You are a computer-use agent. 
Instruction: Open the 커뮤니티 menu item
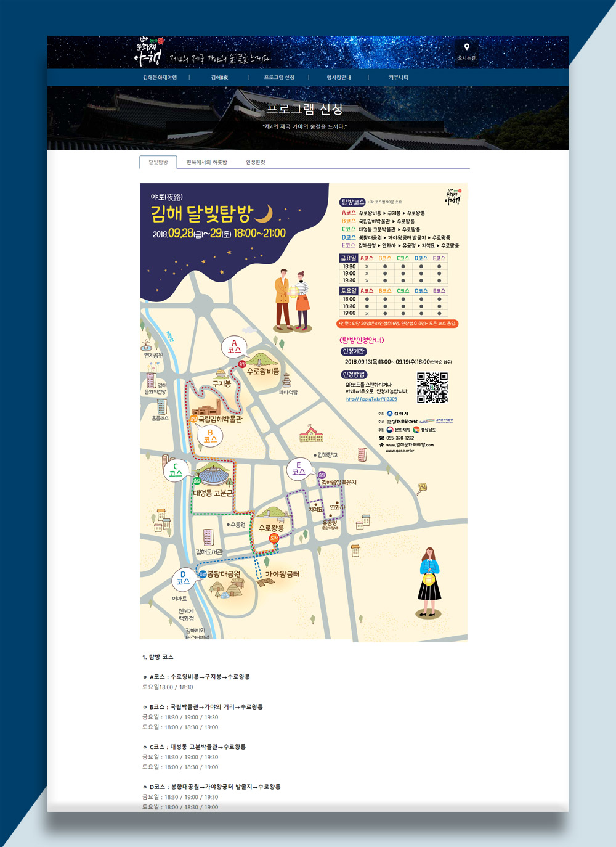(x=399, y=78)
